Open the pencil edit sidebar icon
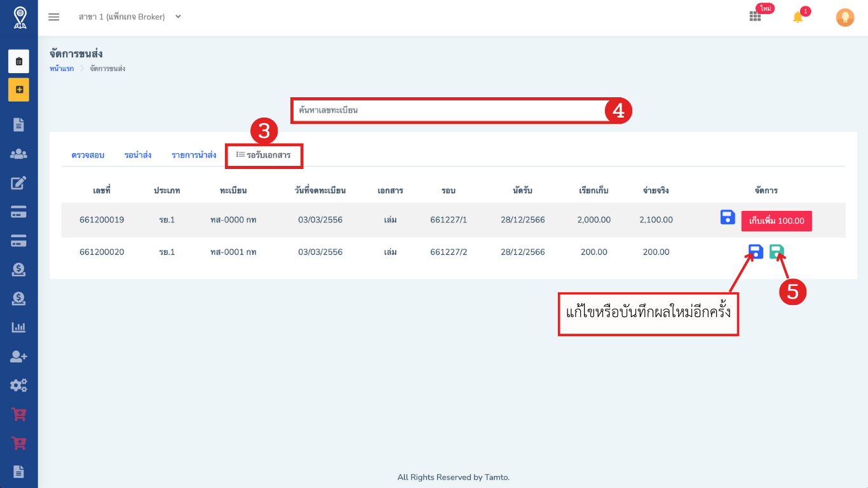Image resolution: width=868 pixels, height=488 pixels. click(x=18, y=183)
